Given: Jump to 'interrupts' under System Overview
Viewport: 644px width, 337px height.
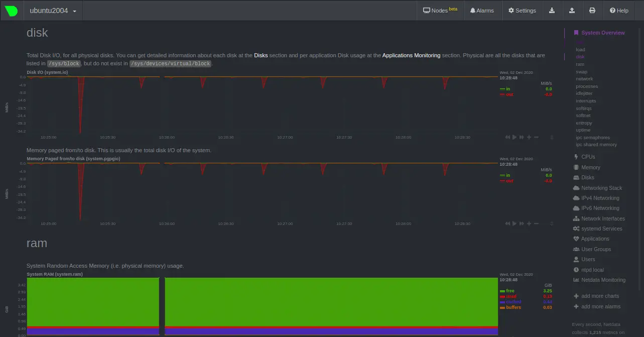Looking at the screenshot, I should (x=586, y=101).
